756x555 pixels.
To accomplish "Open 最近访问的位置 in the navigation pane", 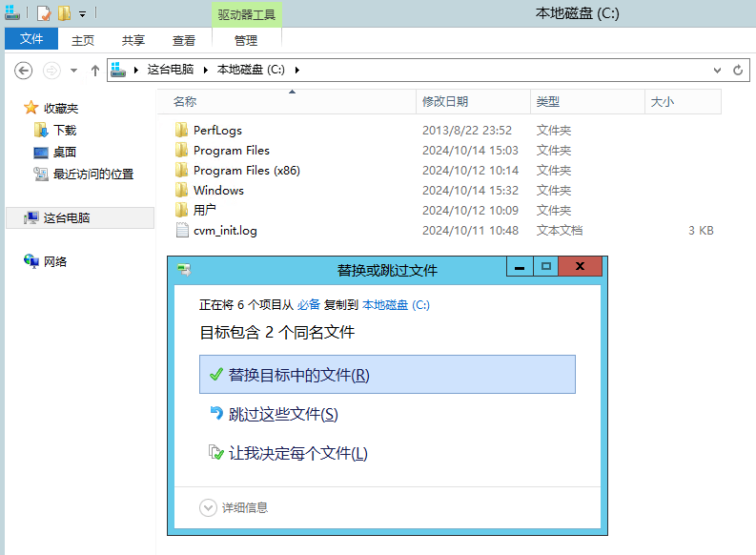I will tap(93, 175).
